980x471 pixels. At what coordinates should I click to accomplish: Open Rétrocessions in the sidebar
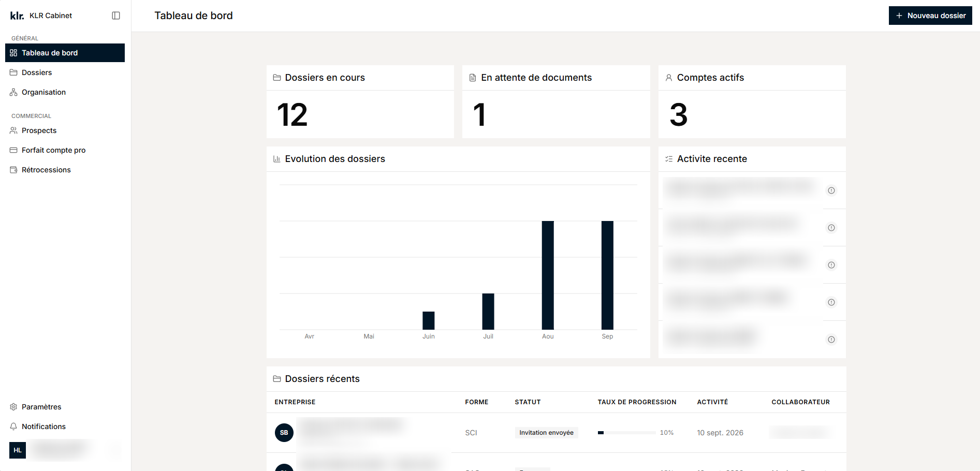click(65, 170)
